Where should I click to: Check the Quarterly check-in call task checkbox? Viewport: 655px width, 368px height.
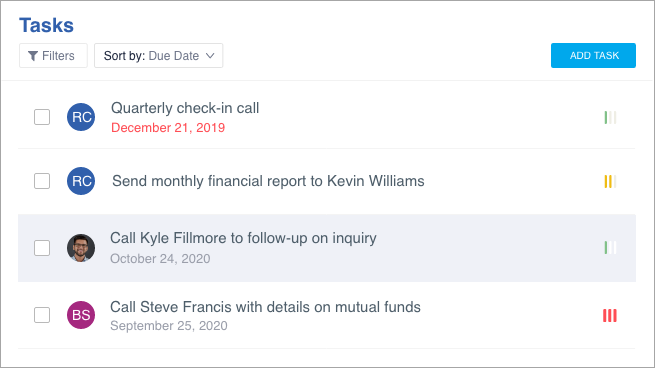coord(42,117)
